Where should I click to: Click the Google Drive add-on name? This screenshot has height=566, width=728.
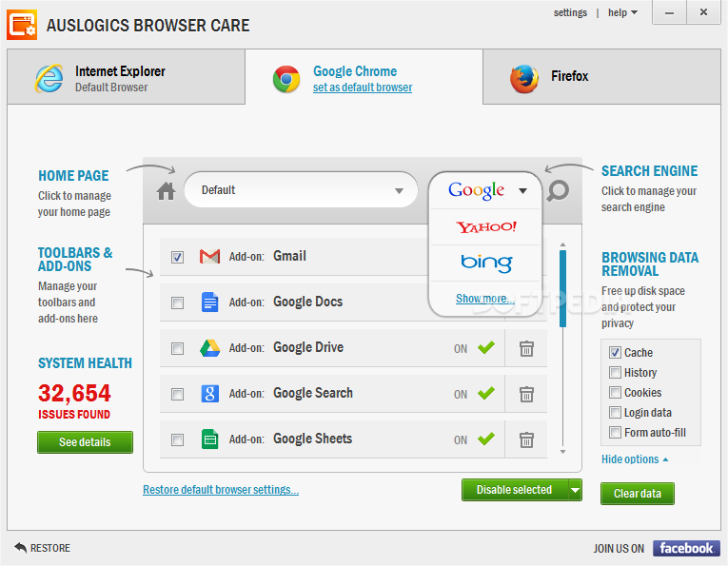(x=308, y=347)
